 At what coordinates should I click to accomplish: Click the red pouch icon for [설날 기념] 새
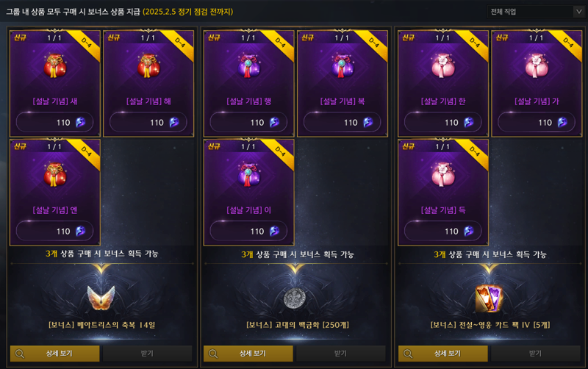[55, 66]
